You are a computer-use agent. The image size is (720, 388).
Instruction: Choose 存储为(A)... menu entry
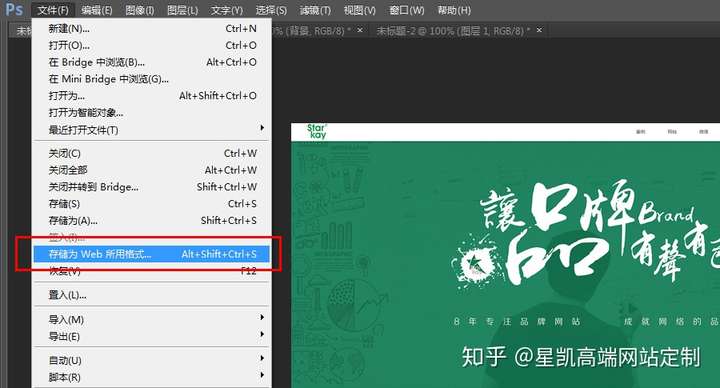coord(152,221)
